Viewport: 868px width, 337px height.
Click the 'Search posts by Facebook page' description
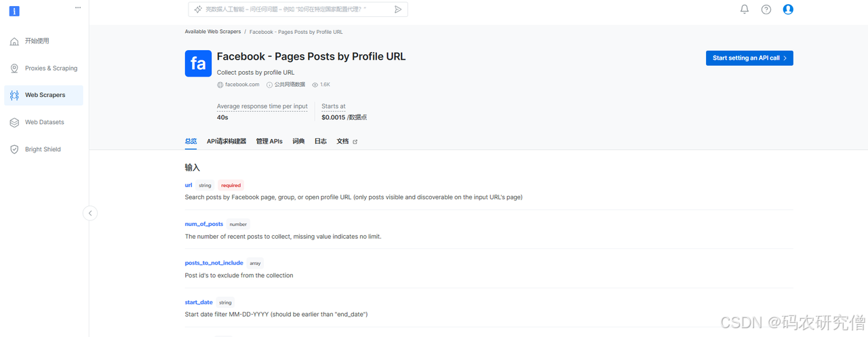[353, 197]
